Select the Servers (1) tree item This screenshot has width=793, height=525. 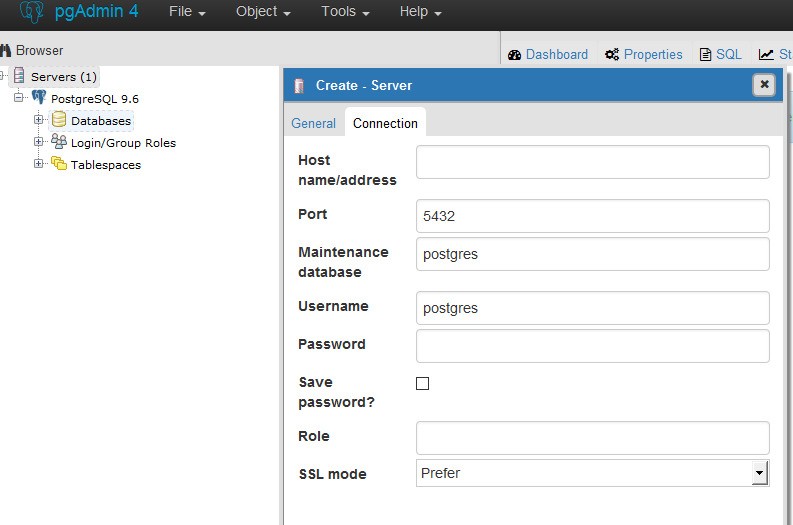64,77
